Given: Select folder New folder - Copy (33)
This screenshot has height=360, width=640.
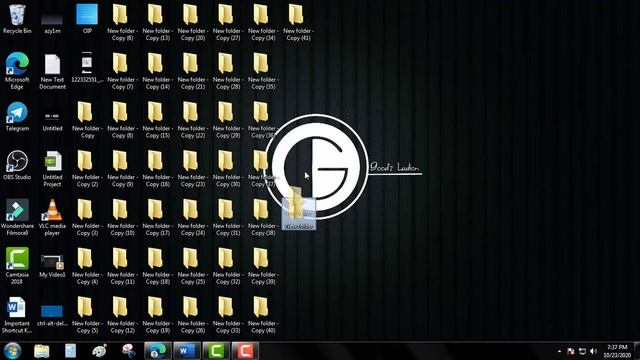Looking at the screenshot, I should [x=228, y=315].
